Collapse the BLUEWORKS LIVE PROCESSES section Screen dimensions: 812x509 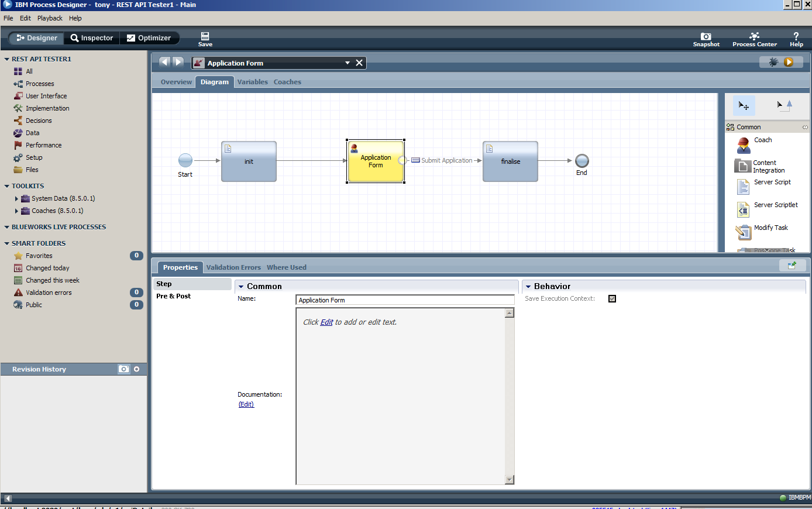click(7, 227)
